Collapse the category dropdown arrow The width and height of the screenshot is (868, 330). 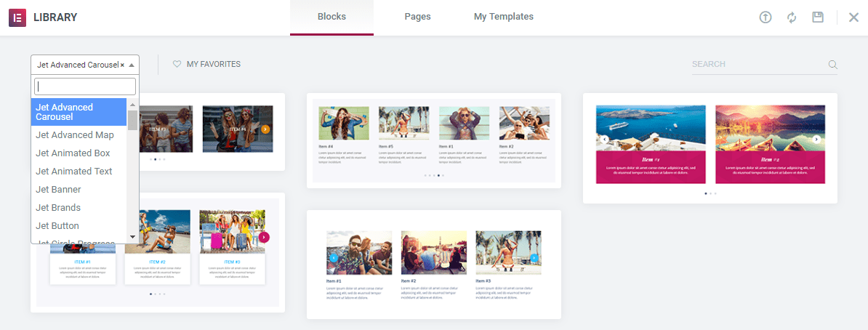(x=132, y=65)
